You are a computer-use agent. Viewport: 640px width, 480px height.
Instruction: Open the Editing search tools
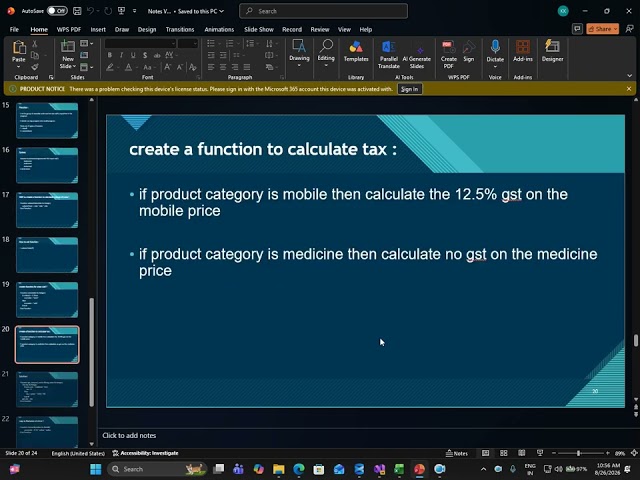(326, 53)
